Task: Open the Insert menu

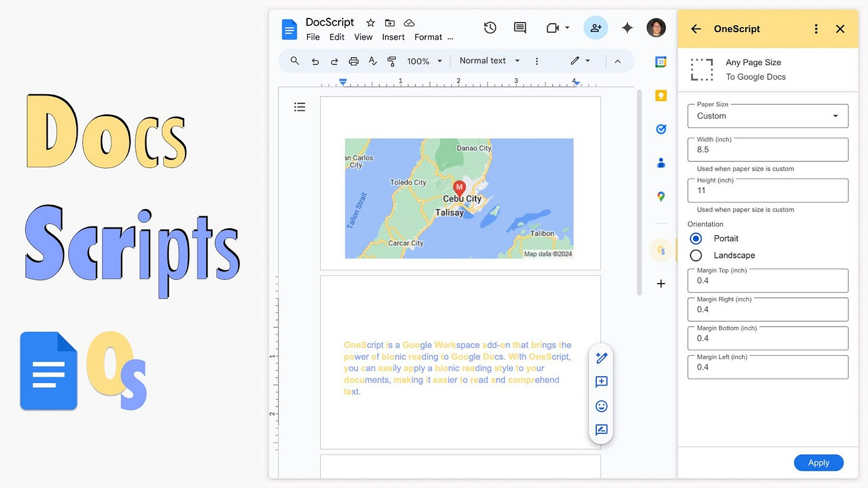Action: [x=393, y=37]
